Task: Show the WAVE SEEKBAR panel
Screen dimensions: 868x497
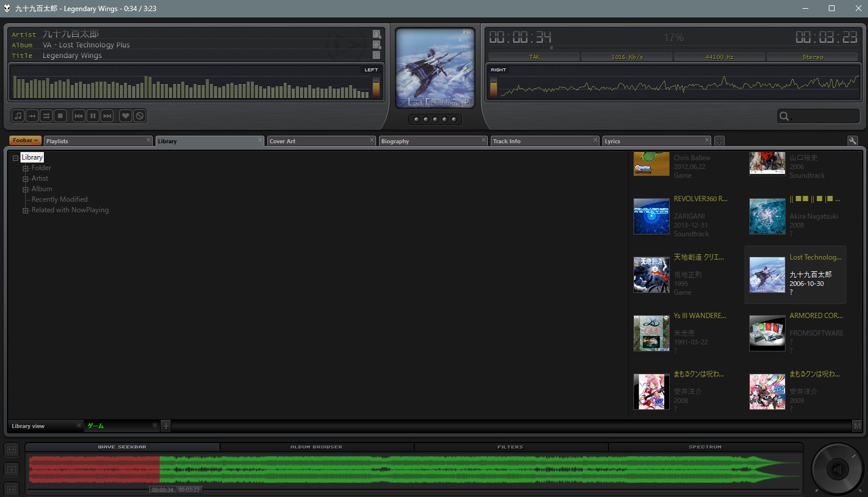Action: click(x=122, y=447)
